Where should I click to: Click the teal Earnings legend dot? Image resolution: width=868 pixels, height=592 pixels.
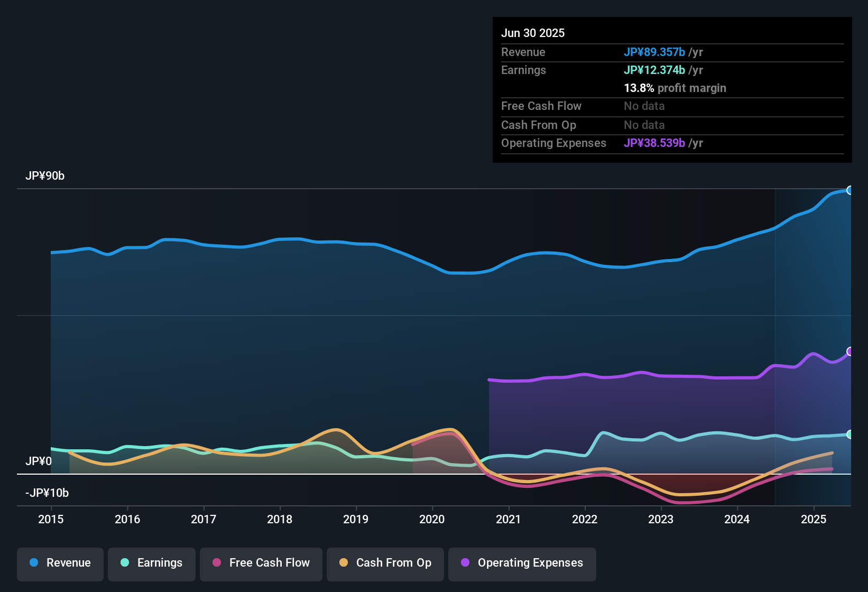[x=125, y=562]
